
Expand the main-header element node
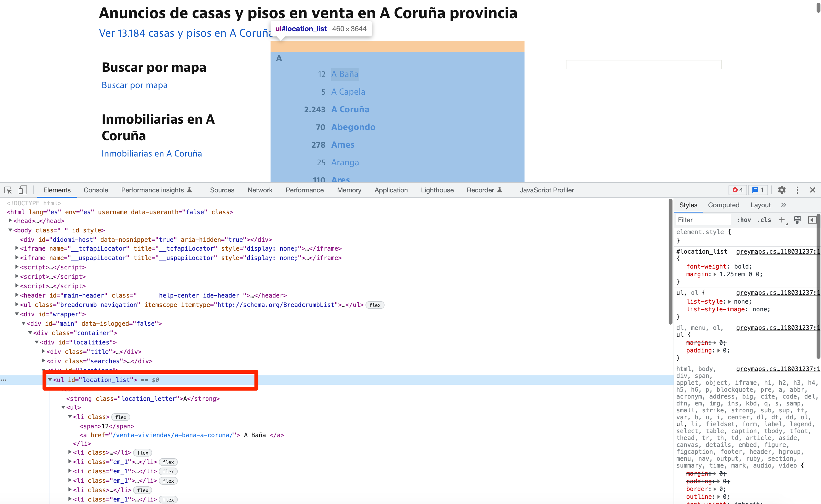[x=17, y=295]
